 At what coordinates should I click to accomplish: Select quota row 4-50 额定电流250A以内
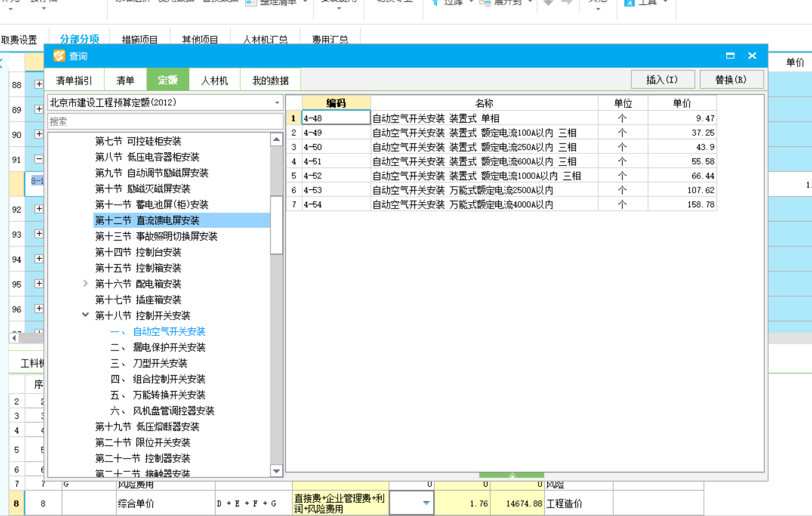(x=501, y=147)
